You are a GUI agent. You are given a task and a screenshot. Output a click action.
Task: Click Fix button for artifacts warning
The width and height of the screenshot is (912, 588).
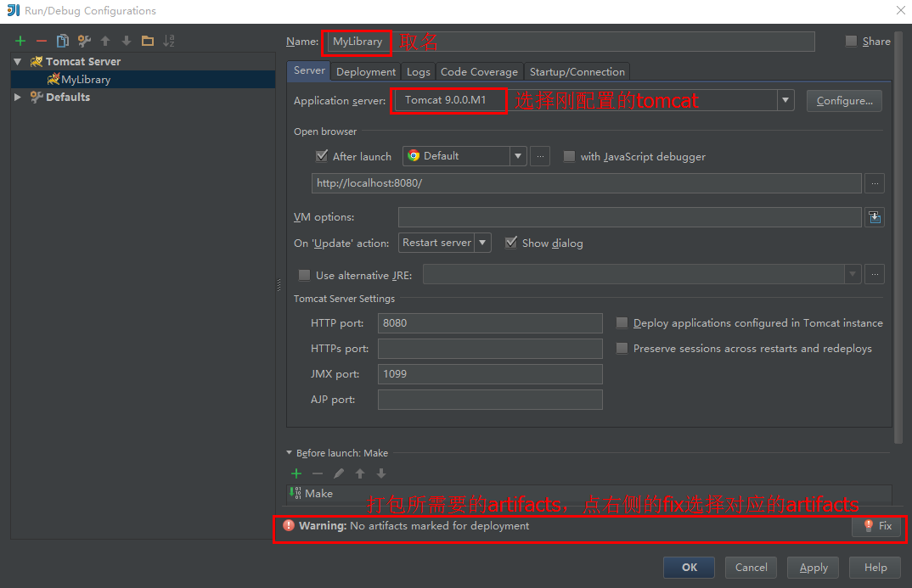pyautogui.click(x=878, y=526)
